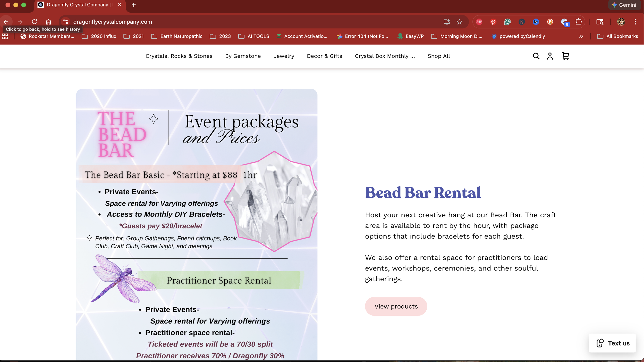Switch to the Decor & Gifts menu
Screen dimensions: 644x362
[324, 56]
